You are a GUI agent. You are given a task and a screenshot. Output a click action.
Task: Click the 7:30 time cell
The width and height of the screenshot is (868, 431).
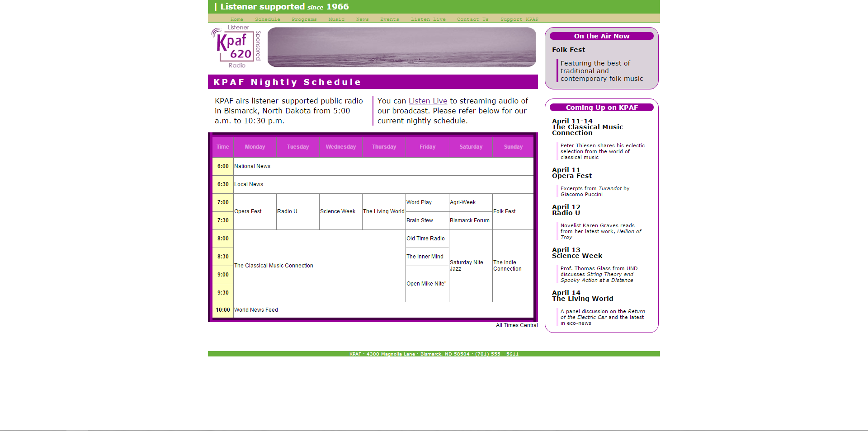[x=223, y=220]
